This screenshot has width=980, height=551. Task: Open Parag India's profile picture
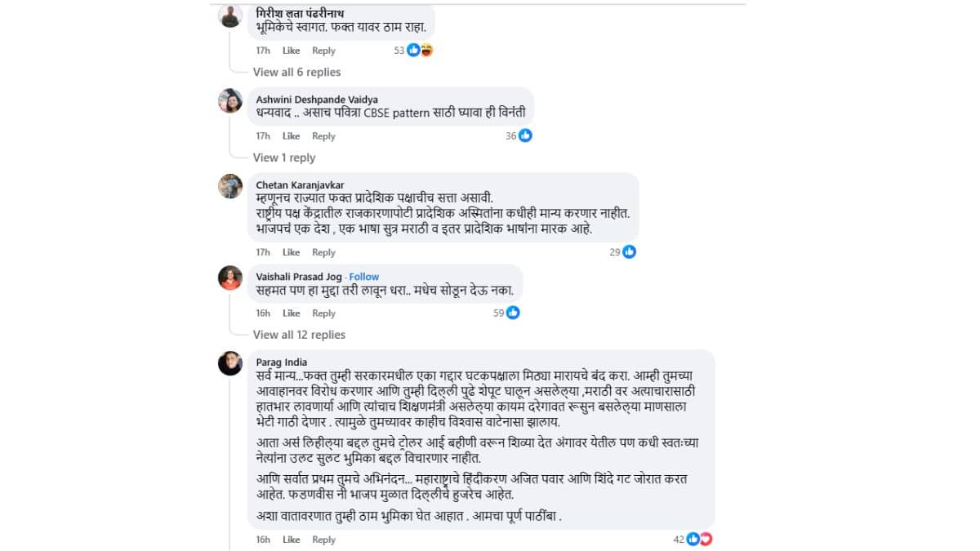229,363
